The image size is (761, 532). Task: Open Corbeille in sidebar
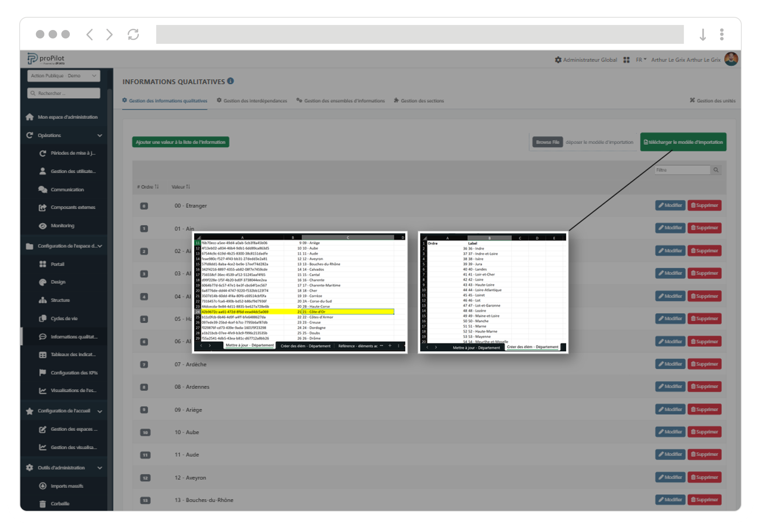54,504
